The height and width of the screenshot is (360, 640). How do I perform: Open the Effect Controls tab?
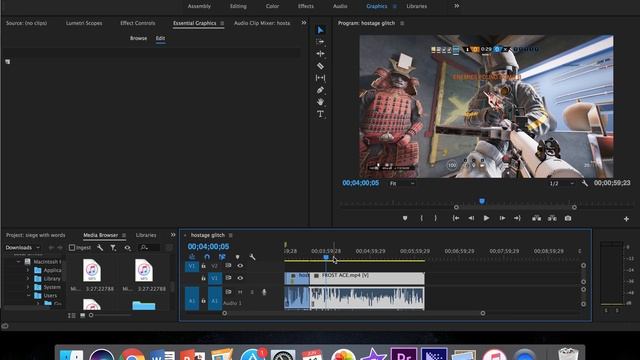coord(138,23)
